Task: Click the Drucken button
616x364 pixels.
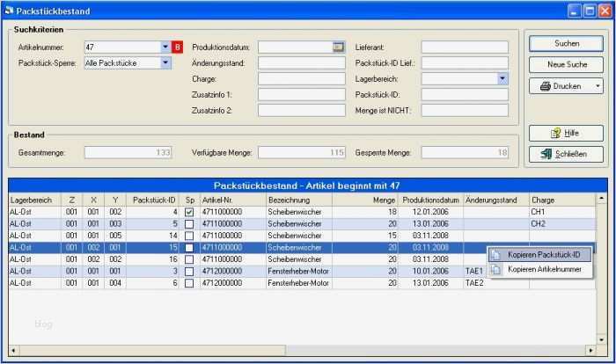Action: 561,86
